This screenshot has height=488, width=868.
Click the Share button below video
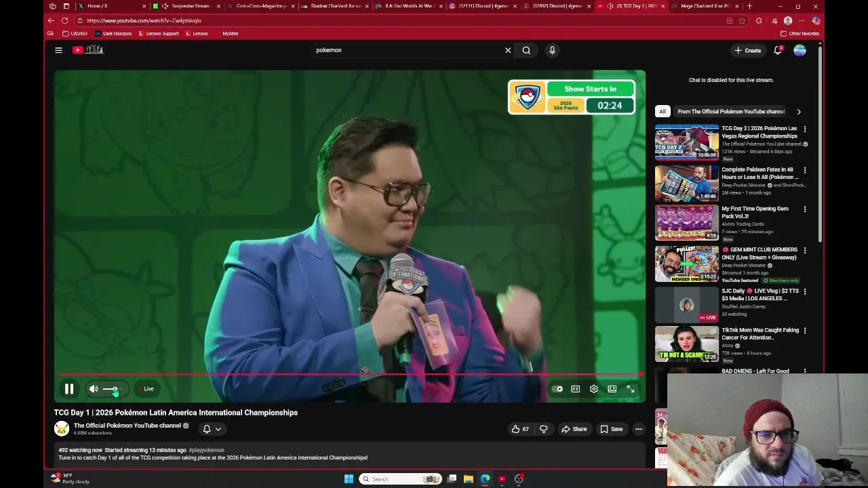(x=574, y=429)
